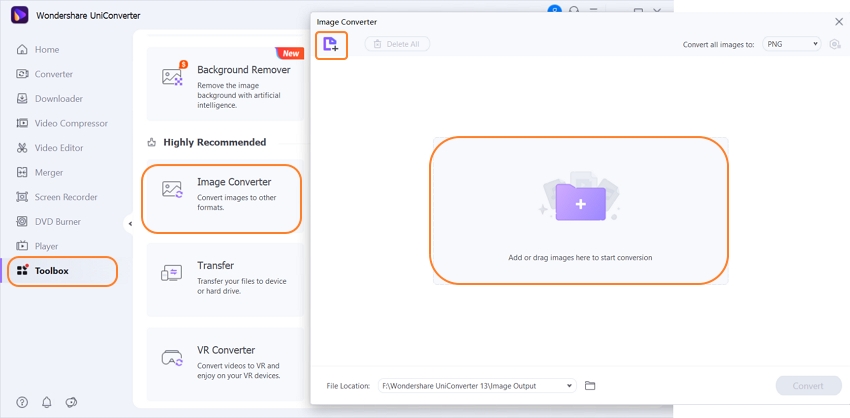Click the thumbs-up icon beside Highly Recommended
Viewport: 850px width, 418px height.
(x=152, y=143)
